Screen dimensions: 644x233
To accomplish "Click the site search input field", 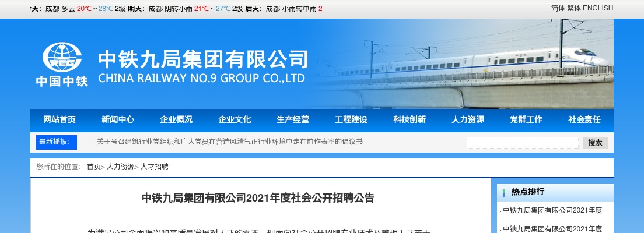I will 523,143.
